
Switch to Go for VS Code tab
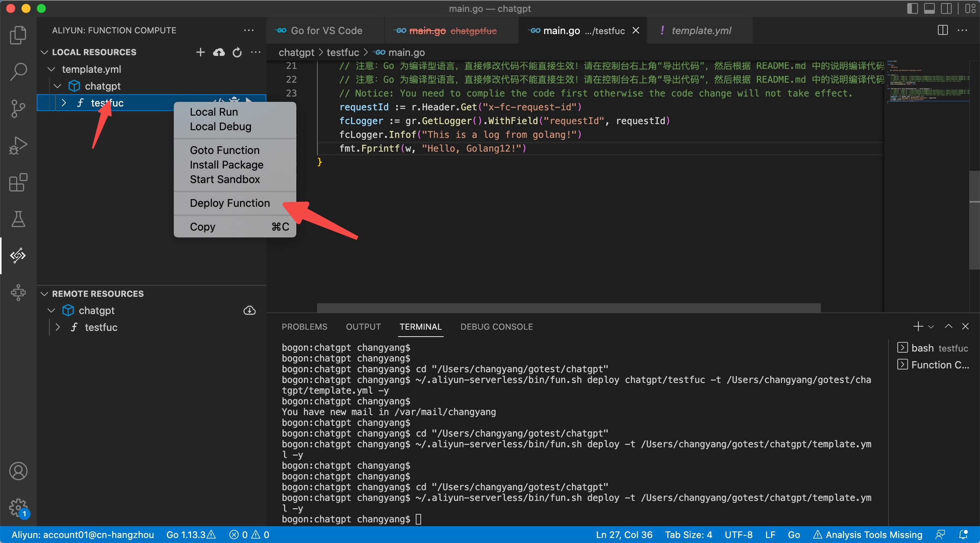tap(325, 30)
